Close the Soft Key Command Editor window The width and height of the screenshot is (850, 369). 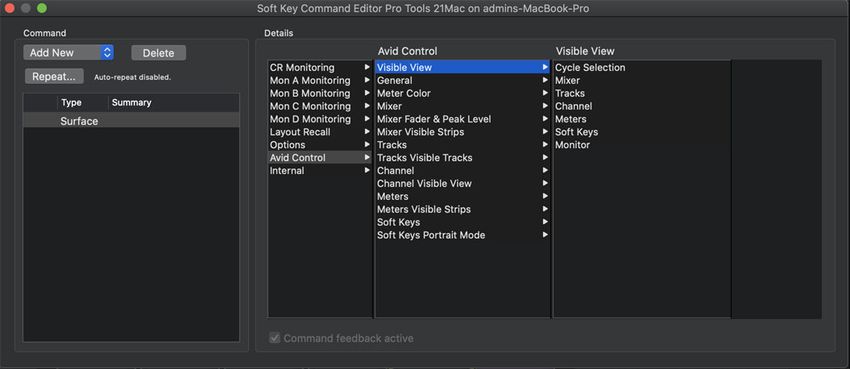[x=9, y=8]
